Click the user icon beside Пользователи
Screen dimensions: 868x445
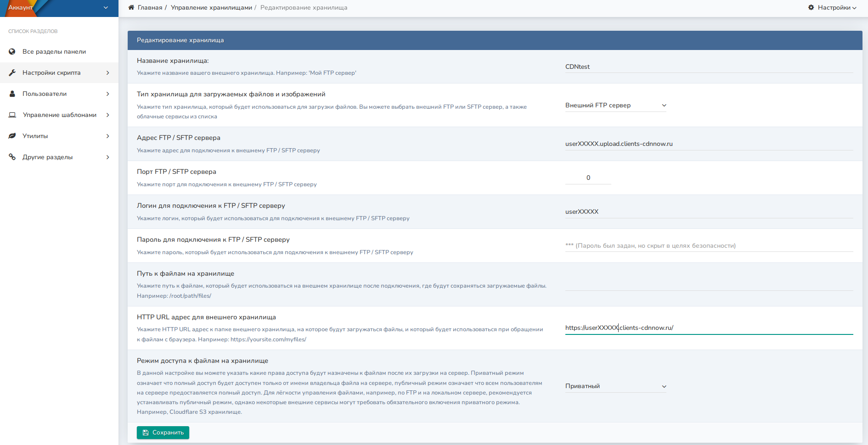tap(11, 94)
